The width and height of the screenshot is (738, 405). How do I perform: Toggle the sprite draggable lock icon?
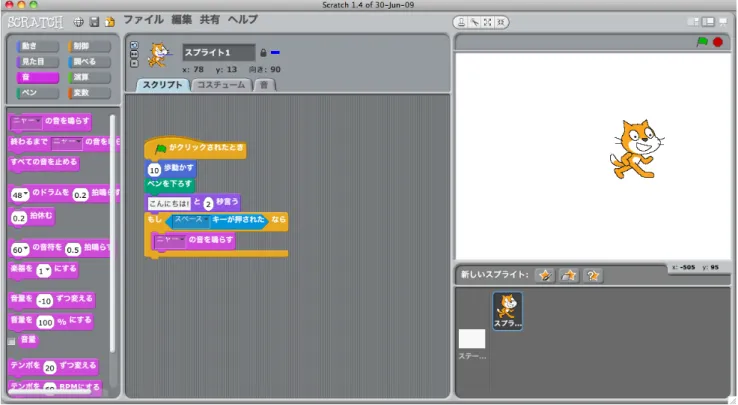pyautogui.click(x=263, y=53)
